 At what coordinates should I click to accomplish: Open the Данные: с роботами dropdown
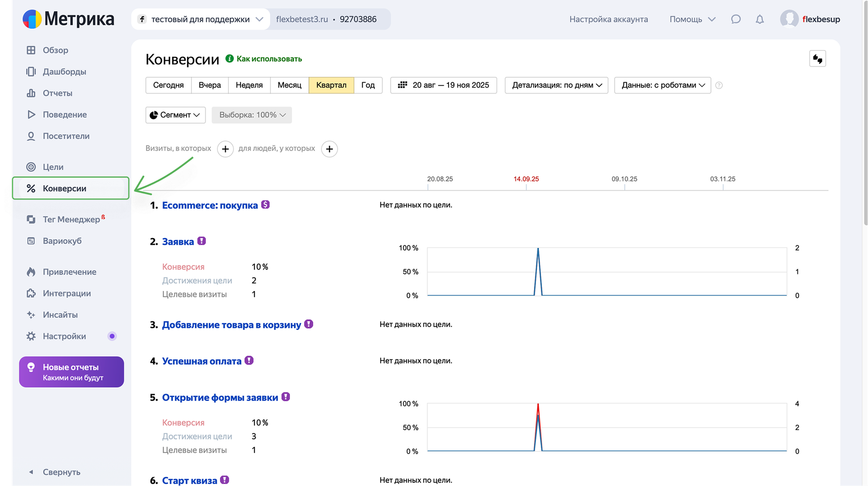[662, 85]
